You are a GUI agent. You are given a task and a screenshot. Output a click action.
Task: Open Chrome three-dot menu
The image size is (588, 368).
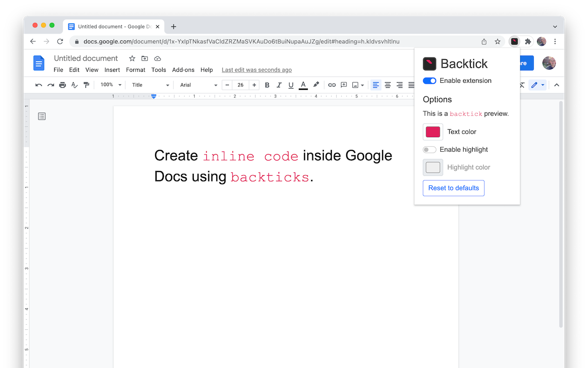(555, 41)
